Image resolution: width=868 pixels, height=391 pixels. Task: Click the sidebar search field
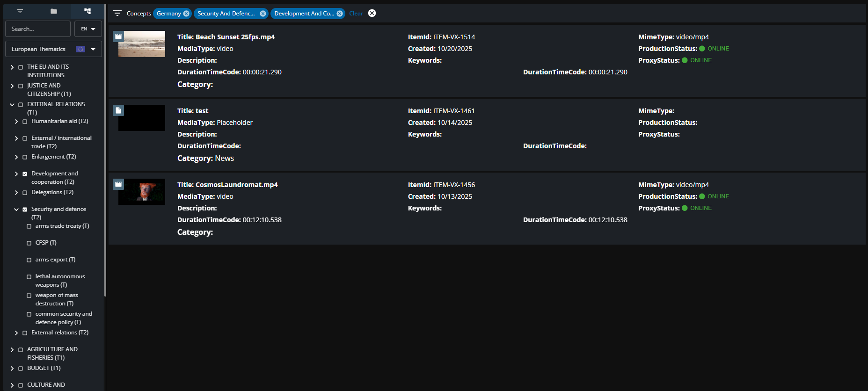(x=38, y=29)
